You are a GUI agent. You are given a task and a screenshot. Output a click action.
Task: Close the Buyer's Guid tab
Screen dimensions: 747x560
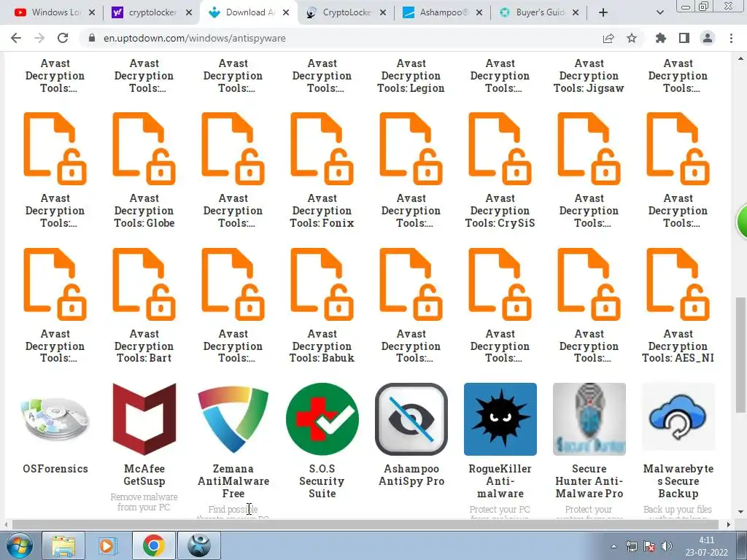click(576, 12)
